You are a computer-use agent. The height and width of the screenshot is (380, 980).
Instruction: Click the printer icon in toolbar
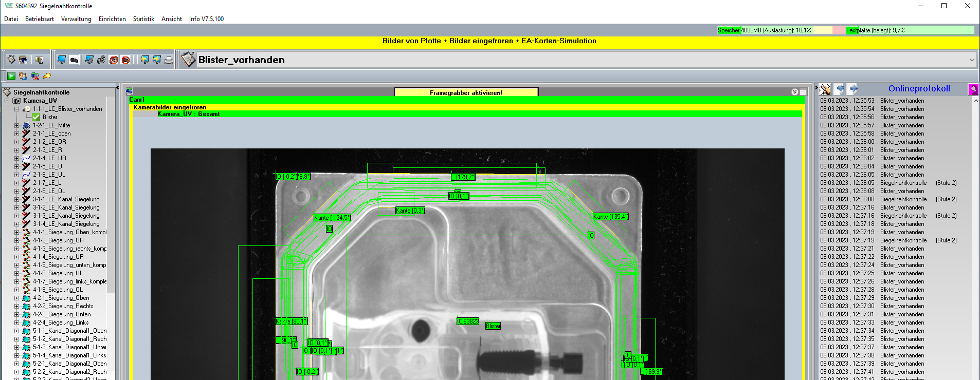point(169,60)
